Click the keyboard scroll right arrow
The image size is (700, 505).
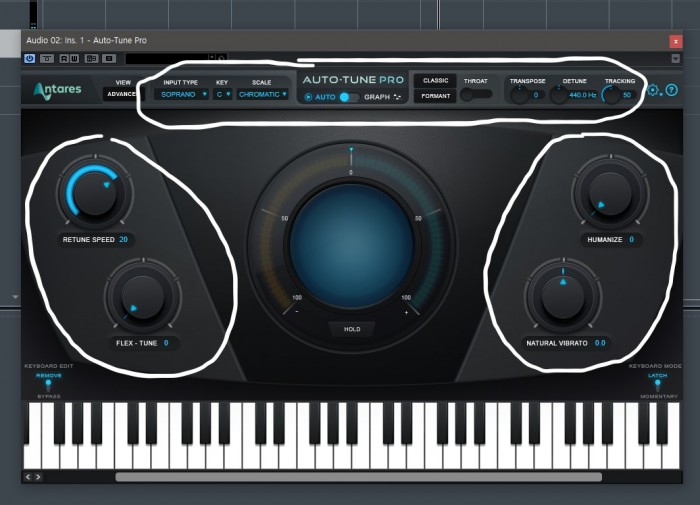[38, 477]
